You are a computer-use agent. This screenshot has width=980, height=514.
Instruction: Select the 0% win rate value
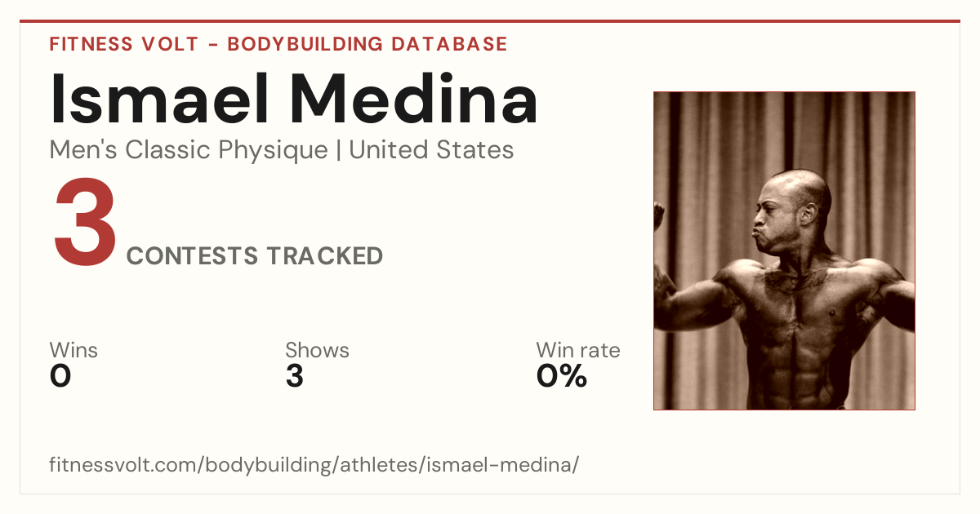(x=562, y=376)
